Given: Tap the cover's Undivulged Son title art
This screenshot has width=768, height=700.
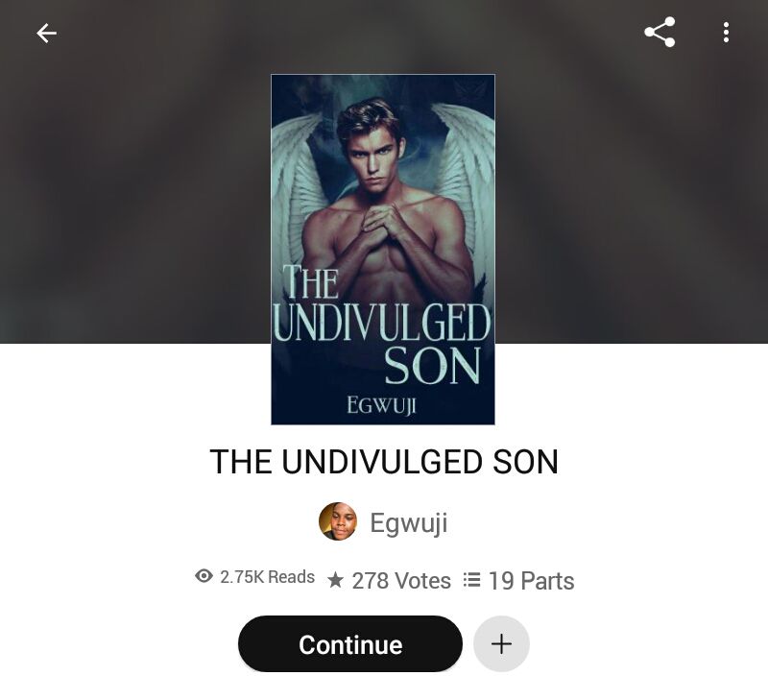Looking at the screenshot, I should pos(381,325).
